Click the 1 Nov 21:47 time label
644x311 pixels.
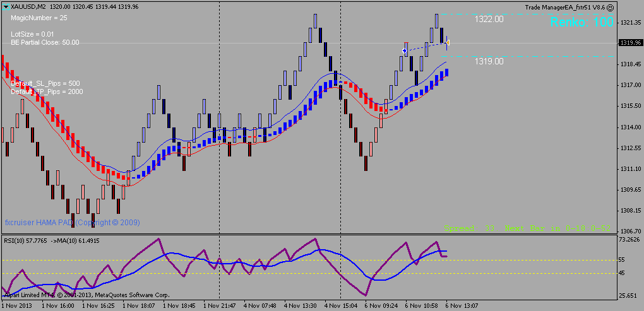(x=220, y=306)
